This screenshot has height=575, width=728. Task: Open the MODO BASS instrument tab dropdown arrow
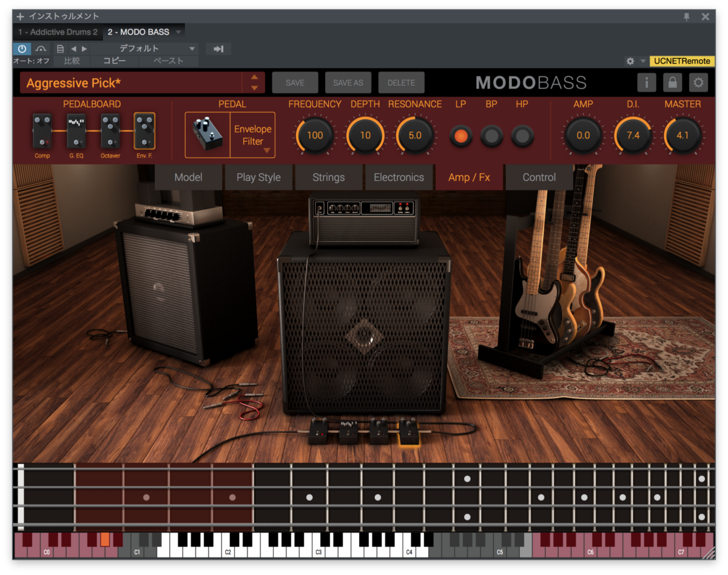178,32
